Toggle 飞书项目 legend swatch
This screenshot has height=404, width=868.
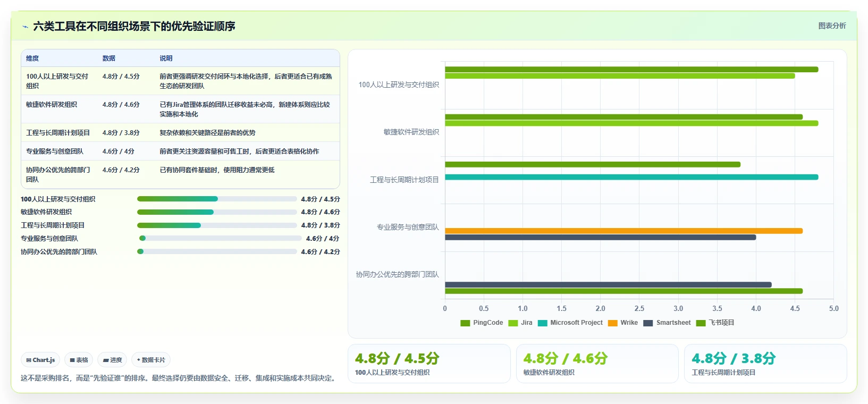(x=701, y=323)
